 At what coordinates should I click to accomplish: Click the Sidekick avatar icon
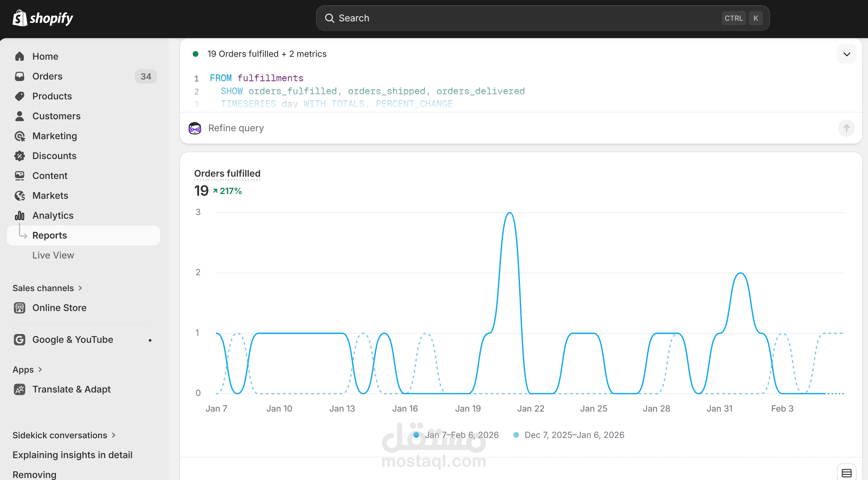195,128
